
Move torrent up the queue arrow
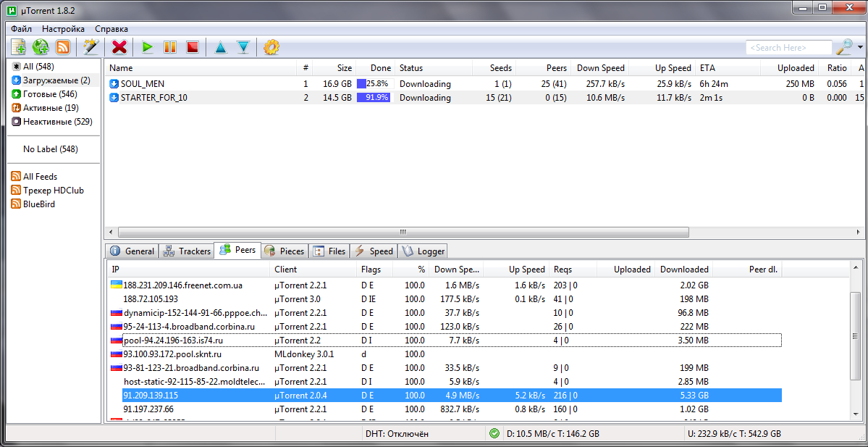point(221,47)
